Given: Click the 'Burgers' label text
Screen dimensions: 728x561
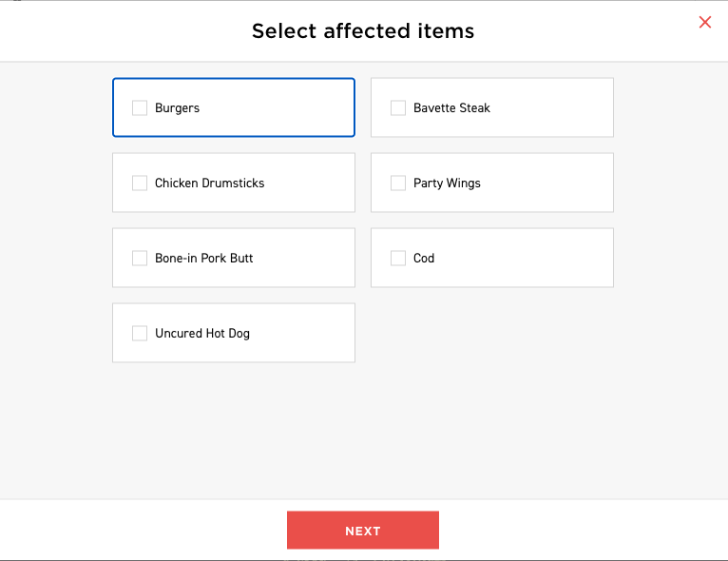Looking at the screenshot, I should 178,108.
